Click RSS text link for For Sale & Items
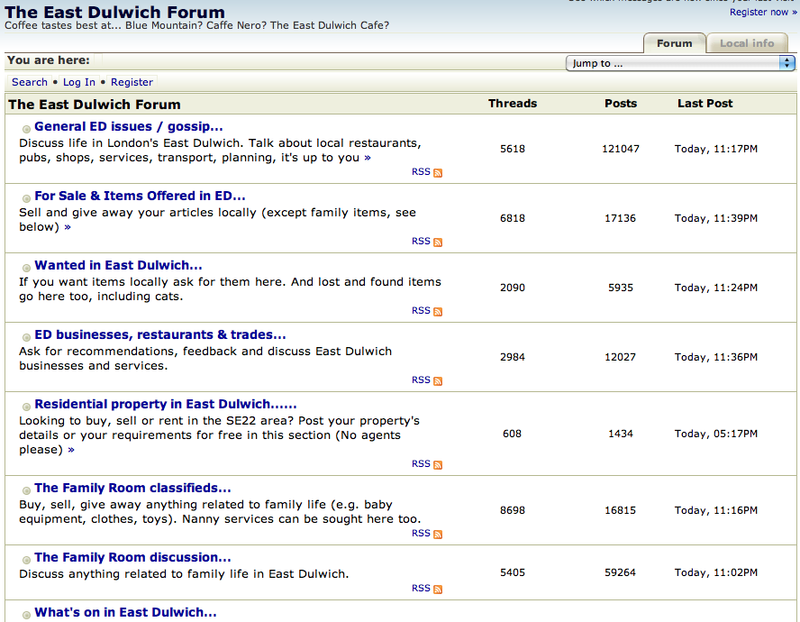This screenshot has width=800, height=622. point(421,241)
